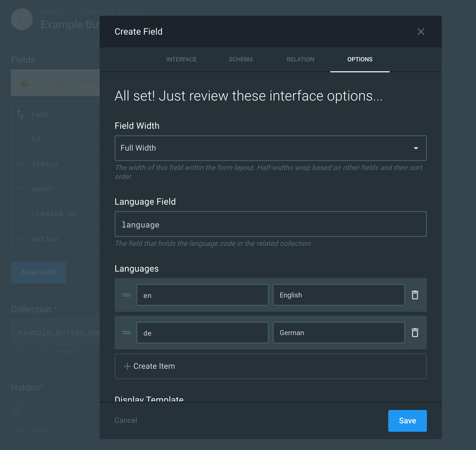Cancel the field creation
The width and height of the screenshot is (476, 450).
tap(126, 420)
